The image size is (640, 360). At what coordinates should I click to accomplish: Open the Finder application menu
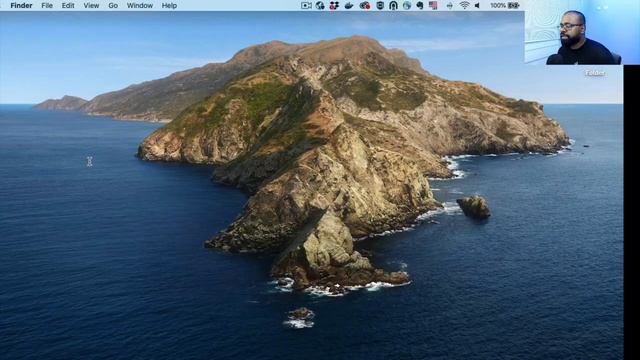21,6
